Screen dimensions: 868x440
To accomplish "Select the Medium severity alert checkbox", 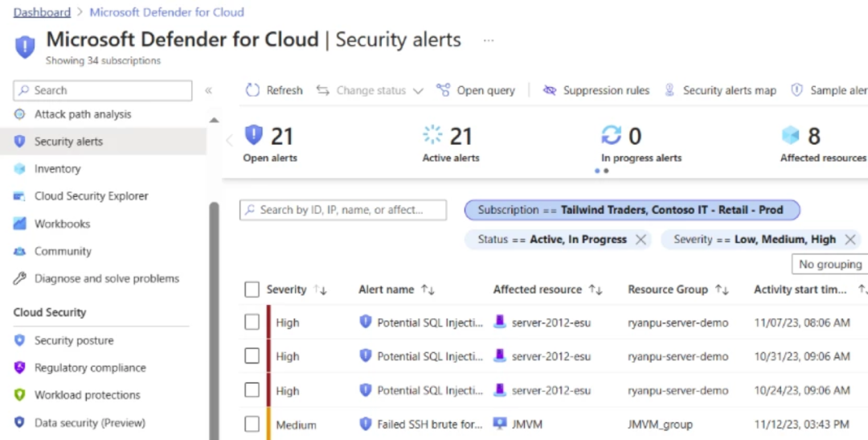I will [x=252, y=424].
